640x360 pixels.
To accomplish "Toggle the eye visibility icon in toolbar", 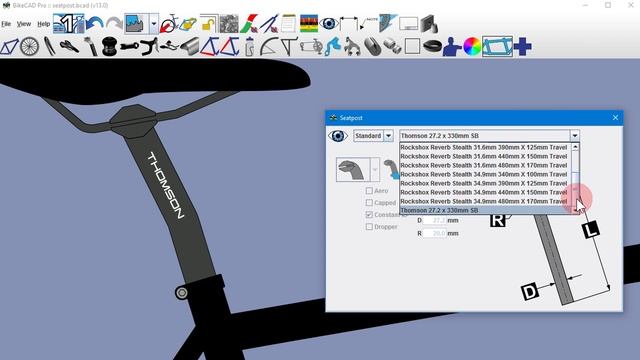I will pyautogui.click(x=329, y=24).
